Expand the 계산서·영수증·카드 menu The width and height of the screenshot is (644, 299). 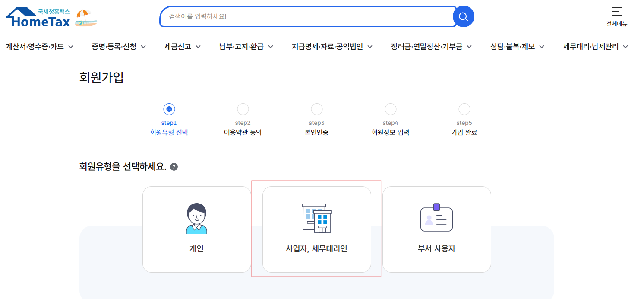pos(40,47)
